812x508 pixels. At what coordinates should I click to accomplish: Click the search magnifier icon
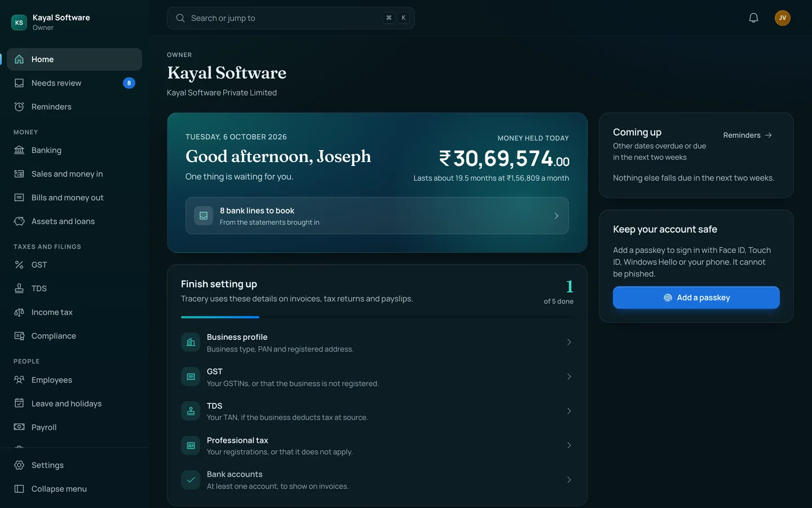[180, 18]
